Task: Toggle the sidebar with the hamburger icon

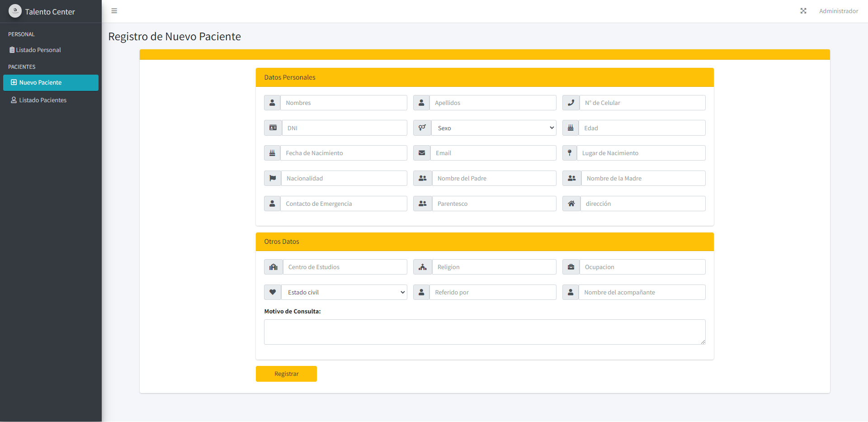Action: coord(114,11)
